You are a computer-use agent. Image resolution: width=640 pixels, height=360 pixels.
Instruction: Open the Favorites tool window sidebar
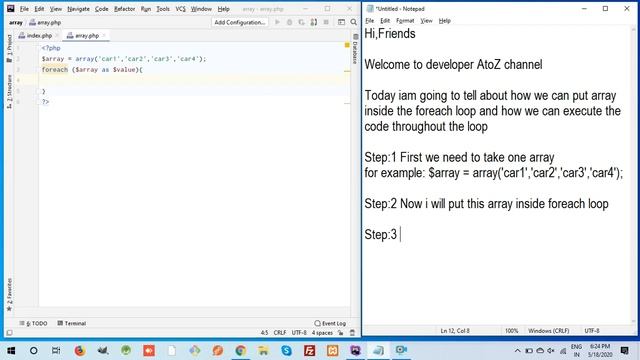coord(9,294)
